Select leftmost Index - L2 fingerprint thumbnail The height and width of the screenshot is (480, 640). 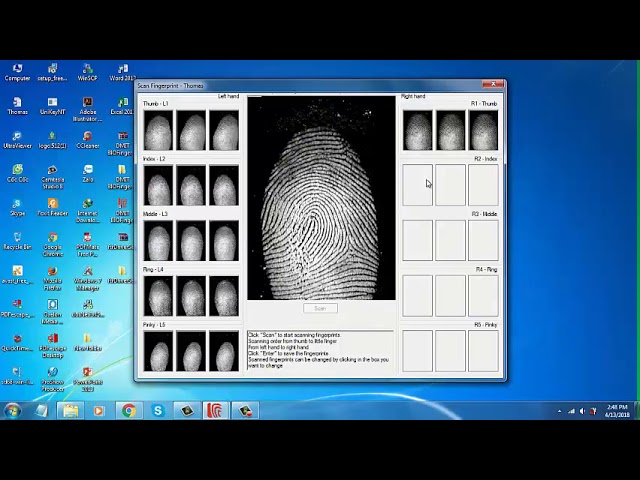click(x=158, y=185)
